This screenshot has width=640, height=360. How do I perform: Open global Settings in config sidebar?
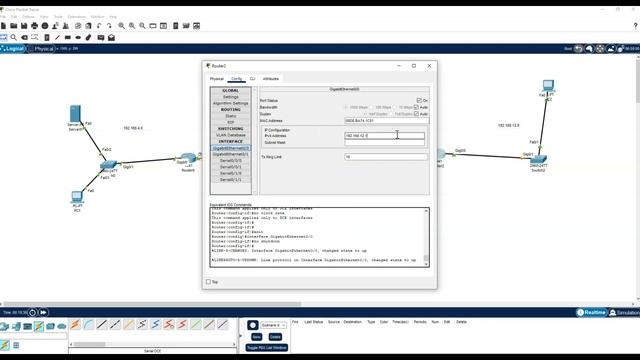coord(231,97)
